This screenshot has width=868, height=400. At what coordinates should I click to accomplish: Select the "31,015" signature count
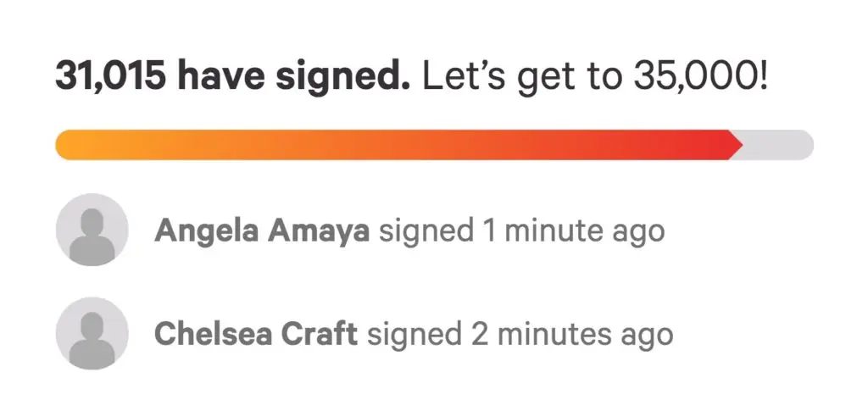pos(110,78)
